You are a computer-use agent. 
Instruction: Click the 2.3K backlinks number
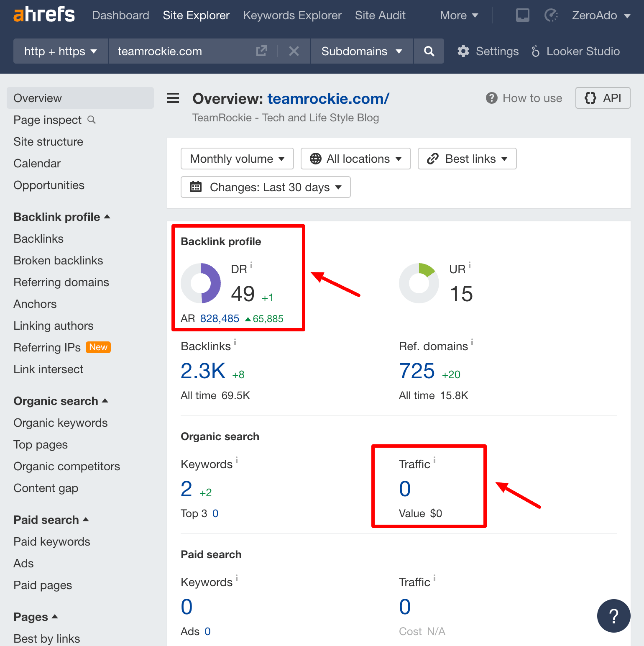click(x=203, y=371)
